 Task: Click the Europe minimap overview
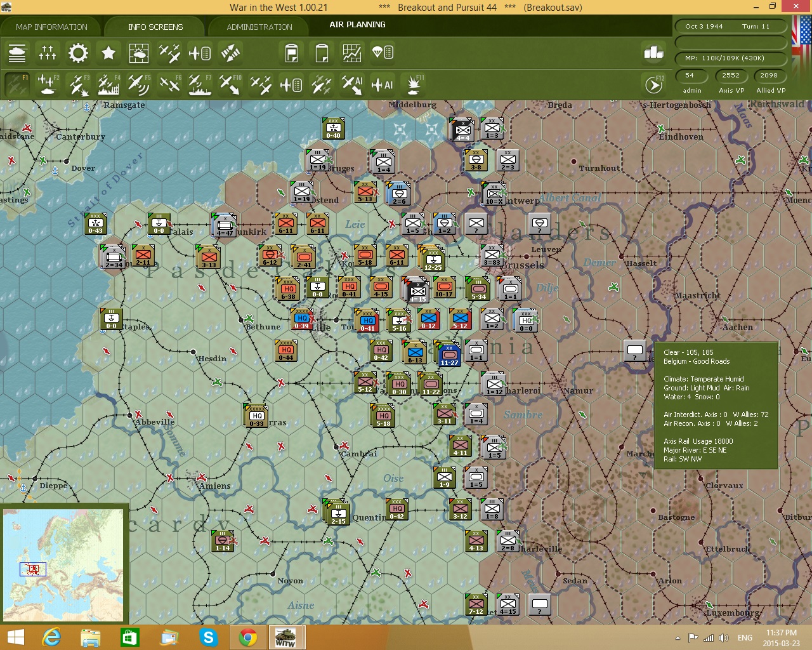pyautogui.click(x=63, y=565)
